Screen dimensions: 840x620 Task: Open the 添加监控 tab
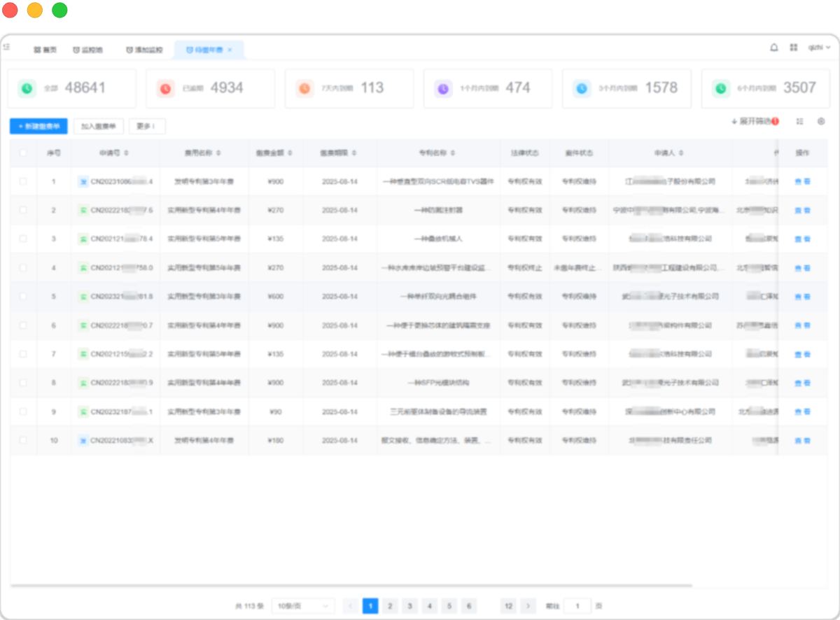tap(144, 50)
